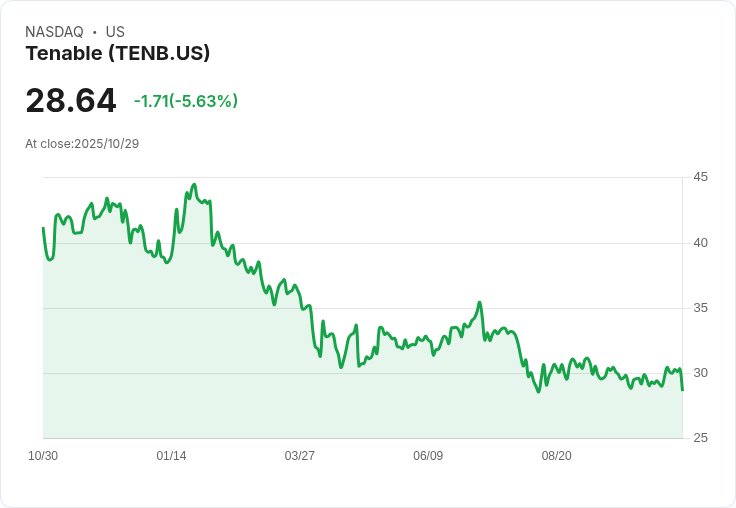Select the 08/20 date on x-axis

tap(556, 456)
